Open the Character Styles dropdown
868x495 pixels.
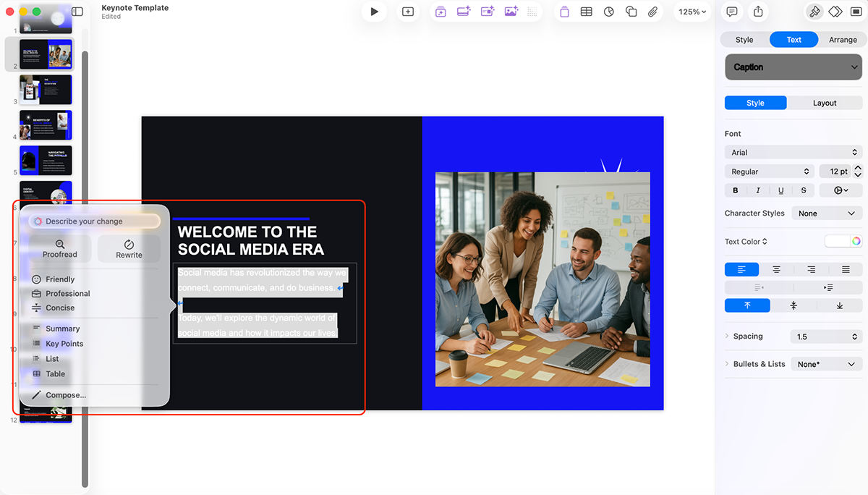(x=826, y=213)
